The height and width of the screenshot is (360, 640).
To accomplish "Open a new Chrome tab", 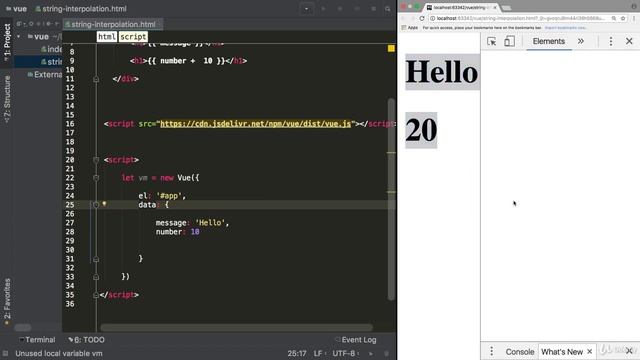I will click(506, 8).
